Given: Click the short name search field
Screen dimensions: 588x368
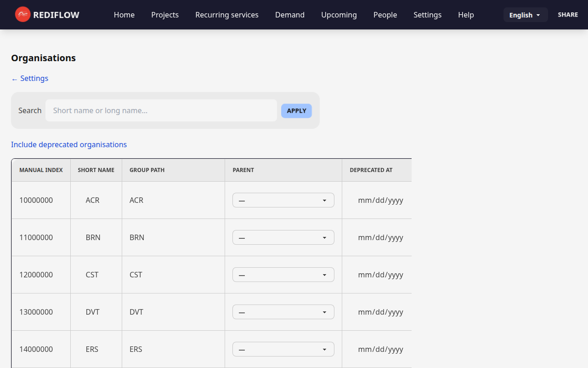Looking at the screenshot, I should [161, 110].
